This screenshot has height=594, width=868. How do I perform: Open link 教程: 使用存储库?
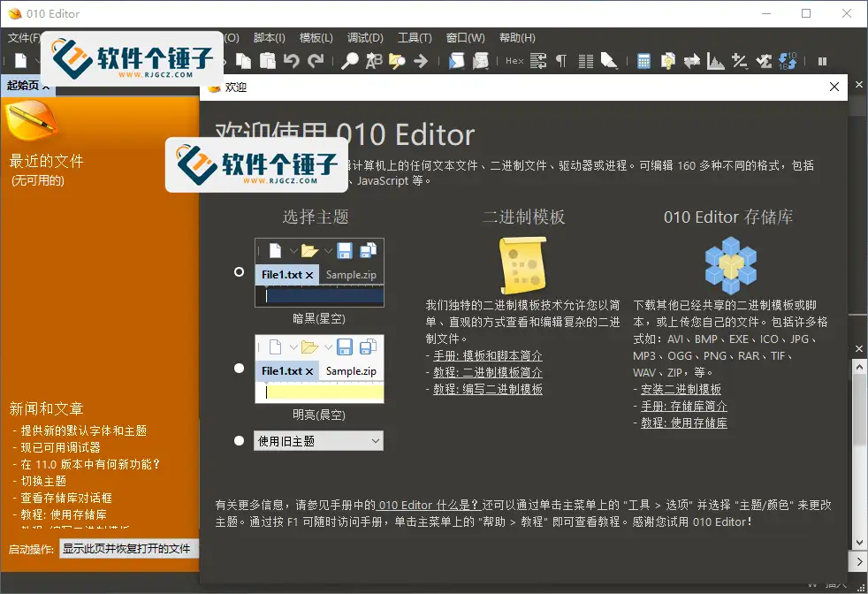(x=683, y=423)
